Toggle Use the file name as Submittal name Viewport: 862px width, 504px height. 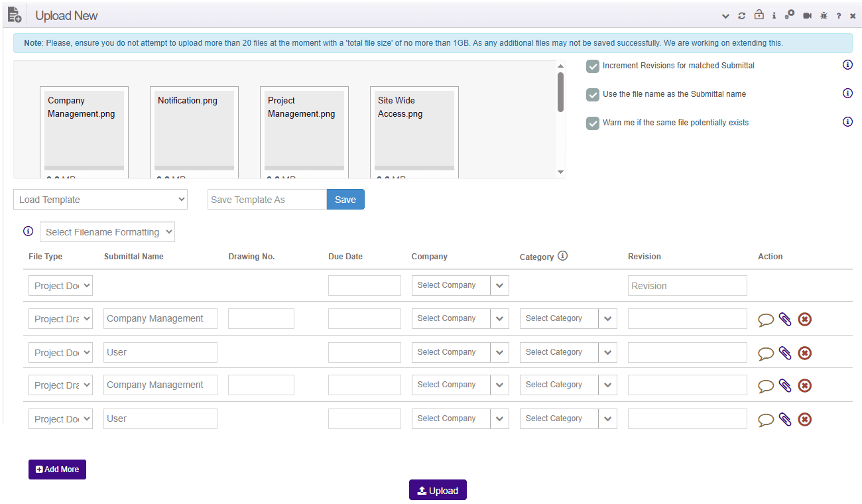tap(593, 95)
